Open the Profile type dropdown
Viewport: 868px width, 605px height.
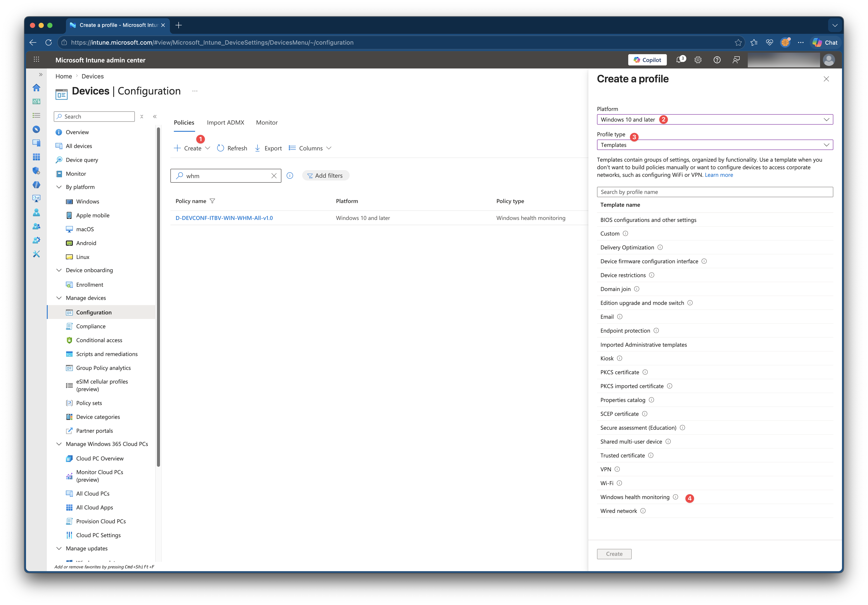(x=715, y=145)
